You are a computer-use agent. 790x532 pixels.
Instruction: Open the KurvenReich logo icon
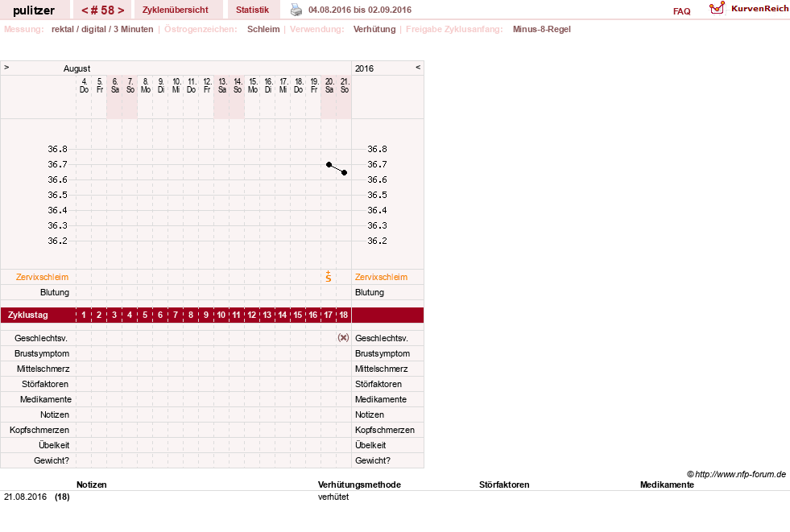point(717,8)
